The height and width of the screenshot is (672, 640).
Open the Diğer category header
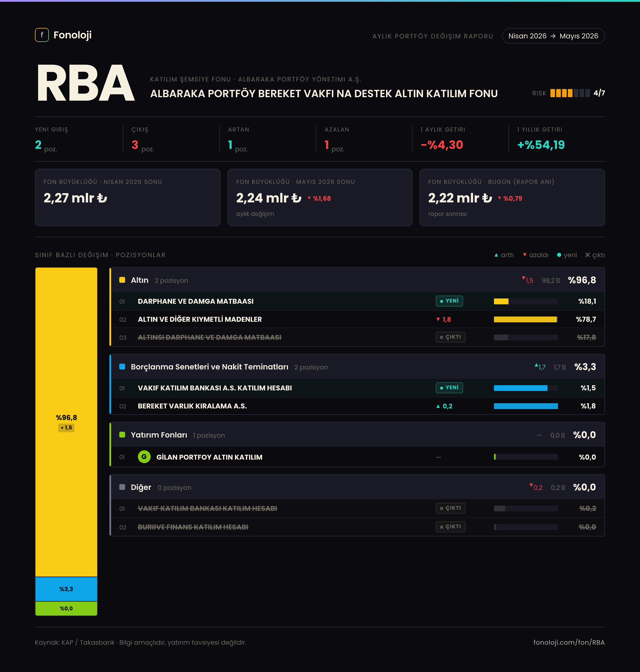[x=357, y=487]
